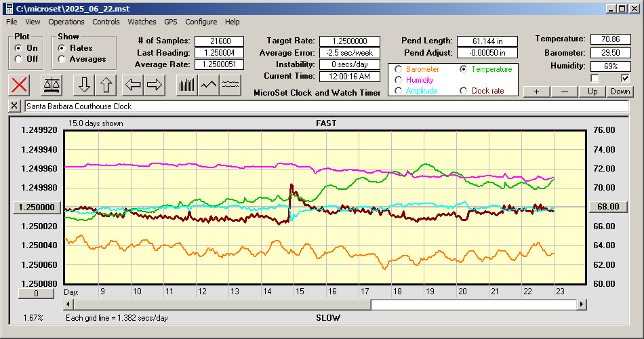644x339 pixels.
Task: Click the minus button
Action: point(564,92)
